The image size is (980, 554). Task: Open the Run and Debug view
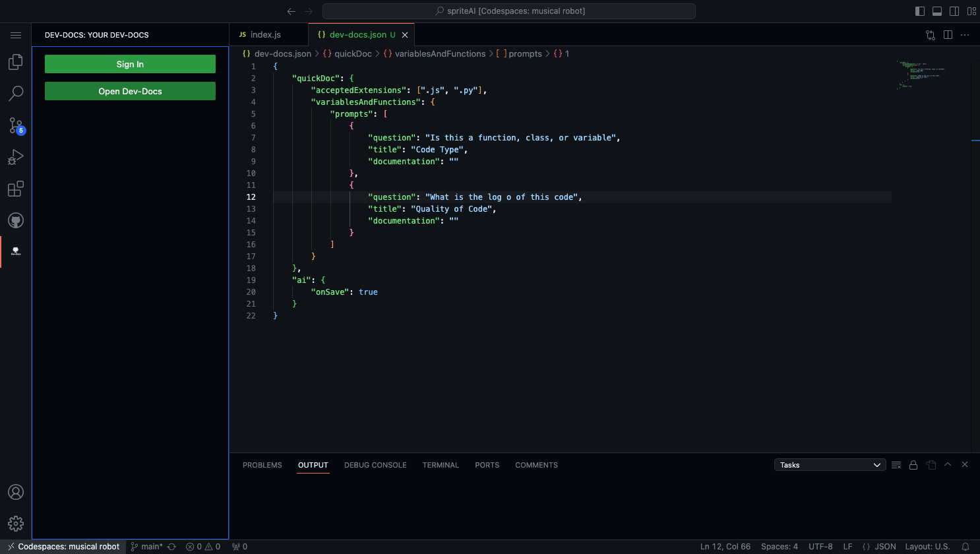click(16, 157)
